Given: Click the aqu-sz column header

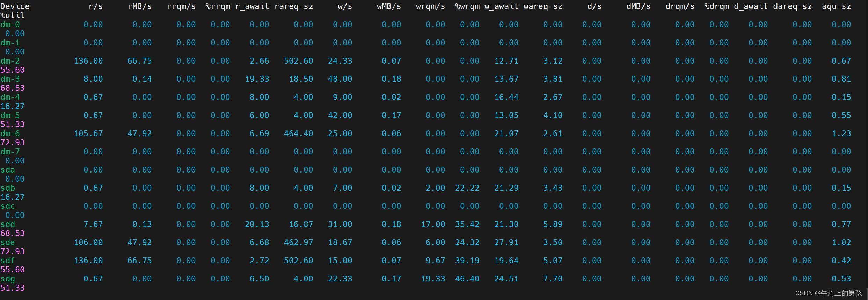Looking at the screenshot, I should [837, 6].
